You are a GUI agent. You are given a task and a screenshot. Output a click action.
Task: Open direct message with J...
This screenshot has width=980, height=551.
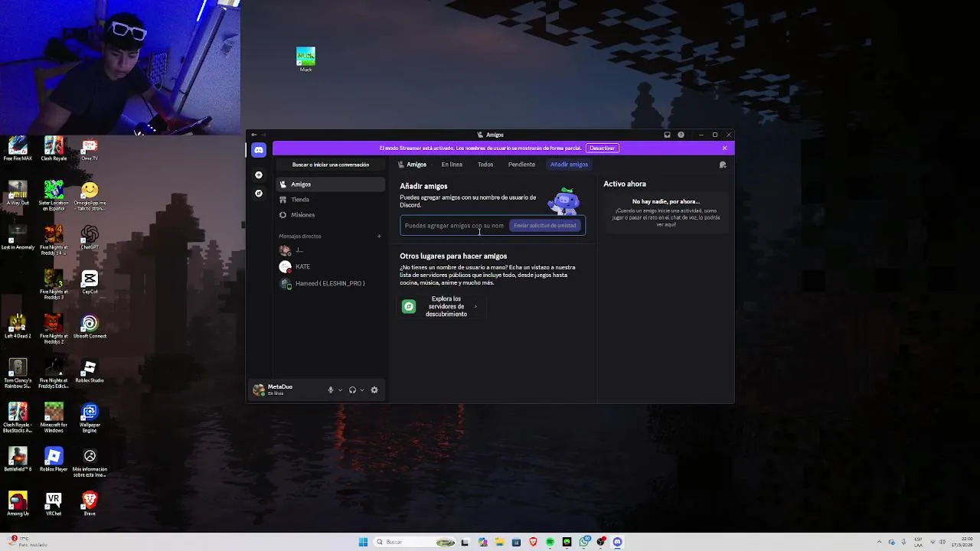point(331,249)
